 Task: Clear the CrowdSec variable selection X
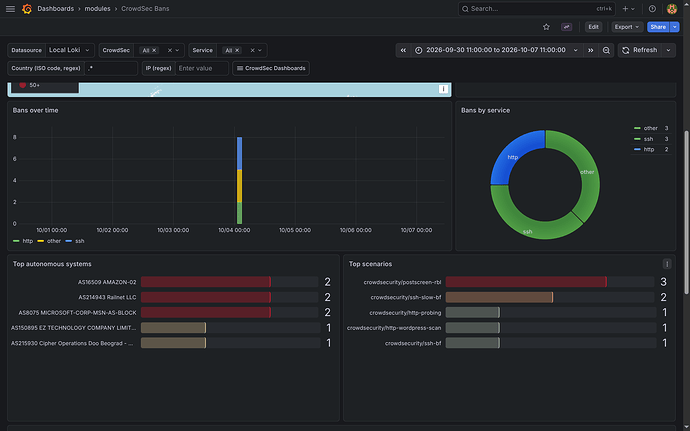click(x=169, y=50)
